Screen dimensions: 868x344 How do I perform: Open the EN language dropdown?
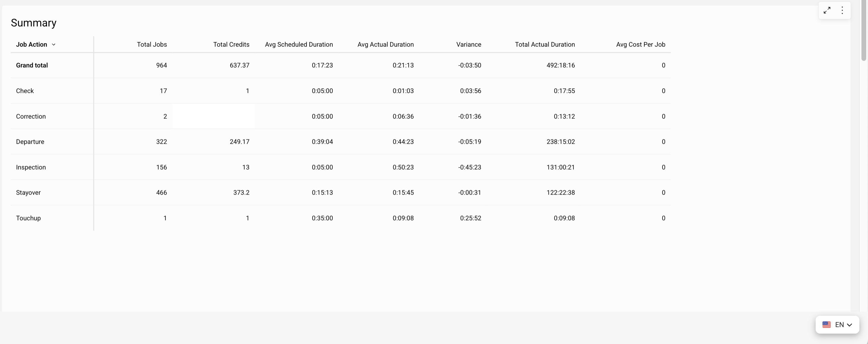tap(837, 324)
